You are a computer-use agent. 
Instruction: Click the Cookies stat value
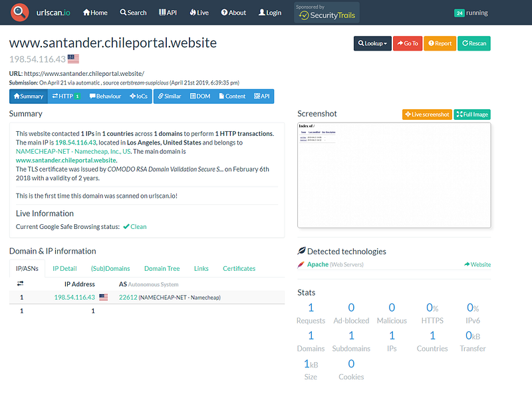click(x=351, y=364)
